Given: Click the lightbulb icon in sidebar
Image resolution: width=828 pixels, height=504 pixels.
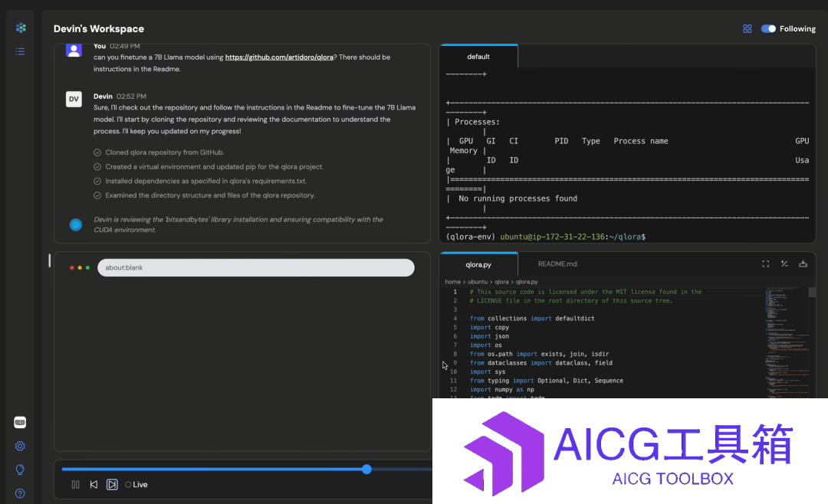Looking at the screenshot, I should 20,470.
